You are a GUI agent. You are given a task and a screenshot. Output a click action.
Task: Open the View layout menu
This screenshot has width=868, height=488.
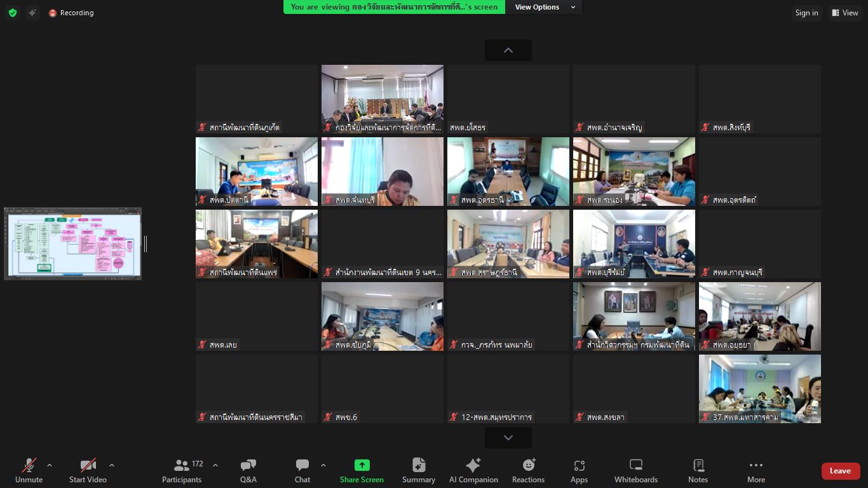(844, 13)
